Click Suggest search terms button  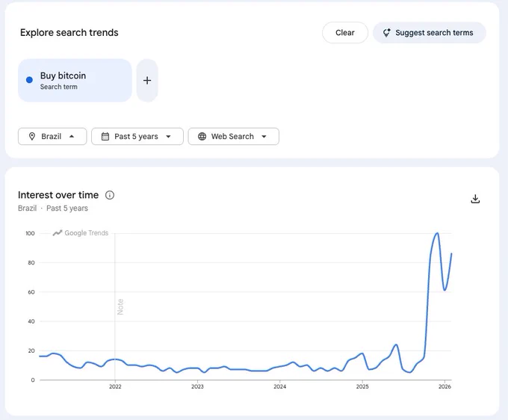pyautogui.click(x=430, y=33)
